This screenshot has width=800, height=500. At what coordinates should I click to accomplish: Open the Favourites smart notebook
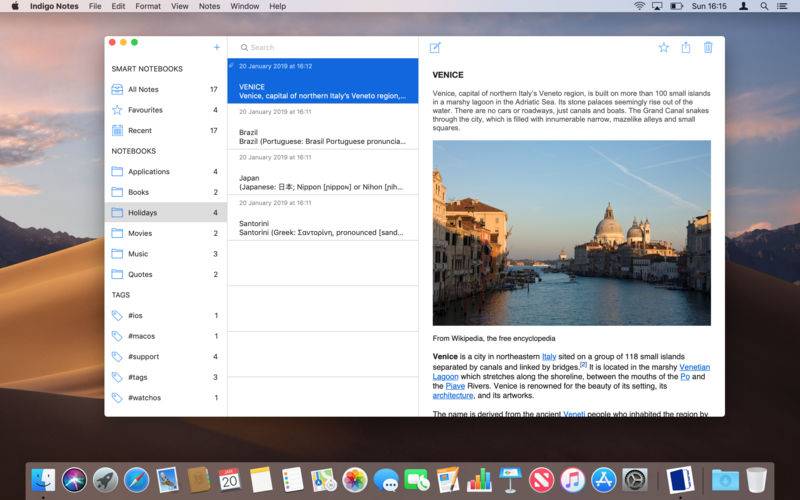(165, 110)
